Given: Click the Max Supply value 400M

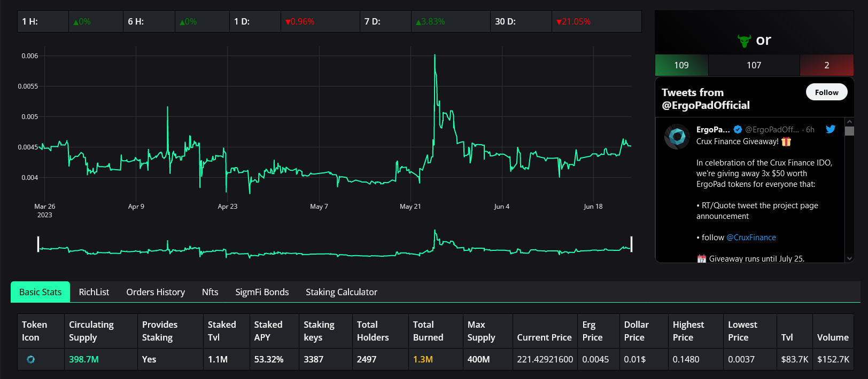Looking at the screenshot, I should (478, 359).
